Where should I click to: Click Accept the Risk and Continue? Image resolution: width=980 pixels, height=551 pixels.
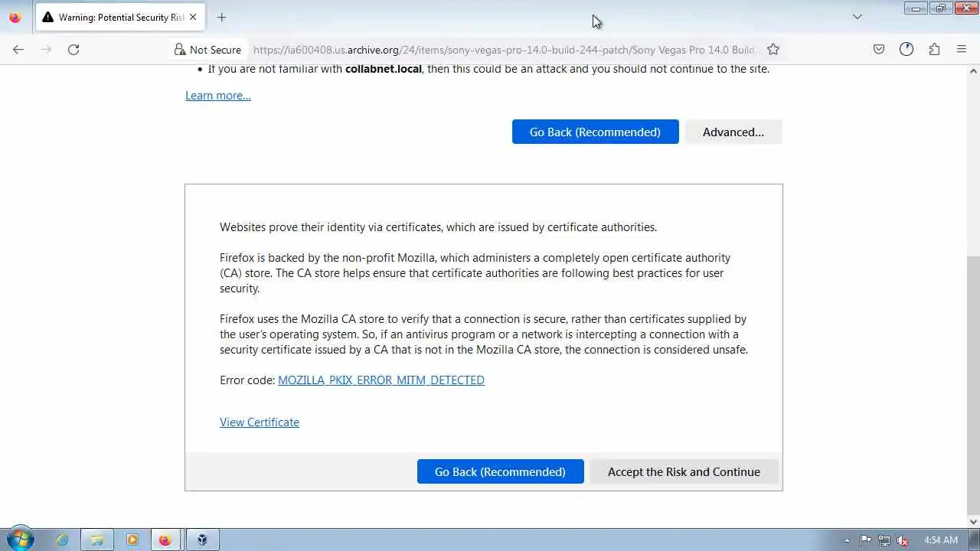[x=684, y=471]
